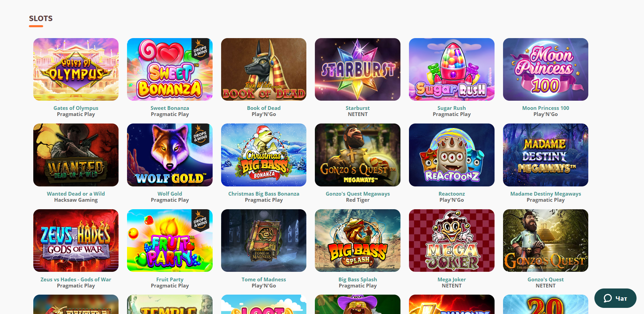
Task: Select the Mega Joker slot thumbnail
Action: tap(452, 241)
